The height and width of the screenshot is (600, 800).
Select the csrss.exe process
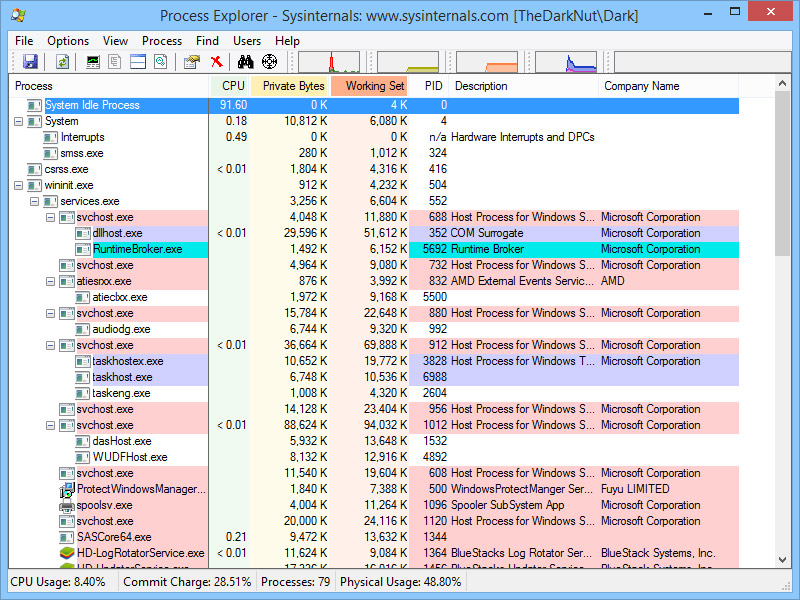(66, 169)
